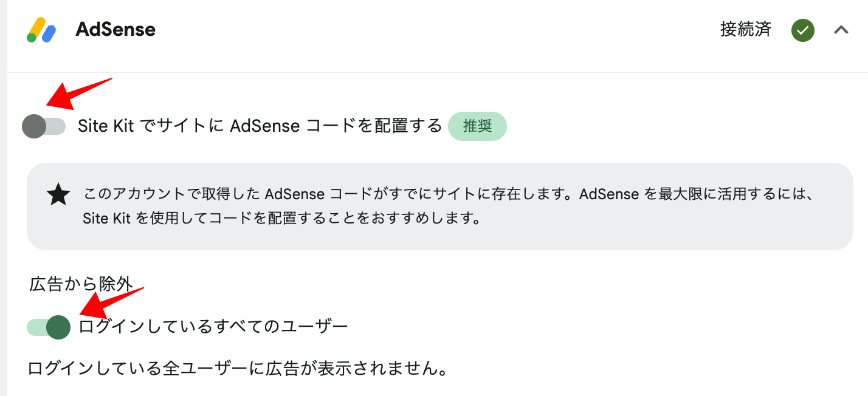Image resolution: width=868 pixels, height=396 pixels.
Task: Select the 接続済 status label
Action: (746, 30)
